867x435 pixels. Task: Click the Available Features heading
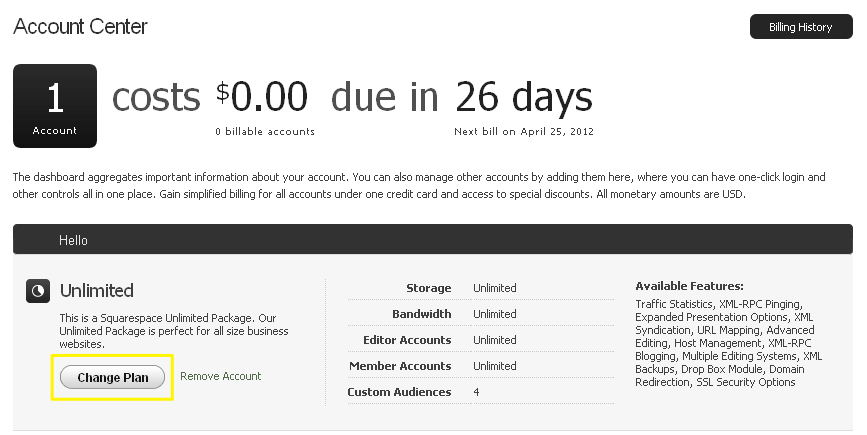[689, 286]
